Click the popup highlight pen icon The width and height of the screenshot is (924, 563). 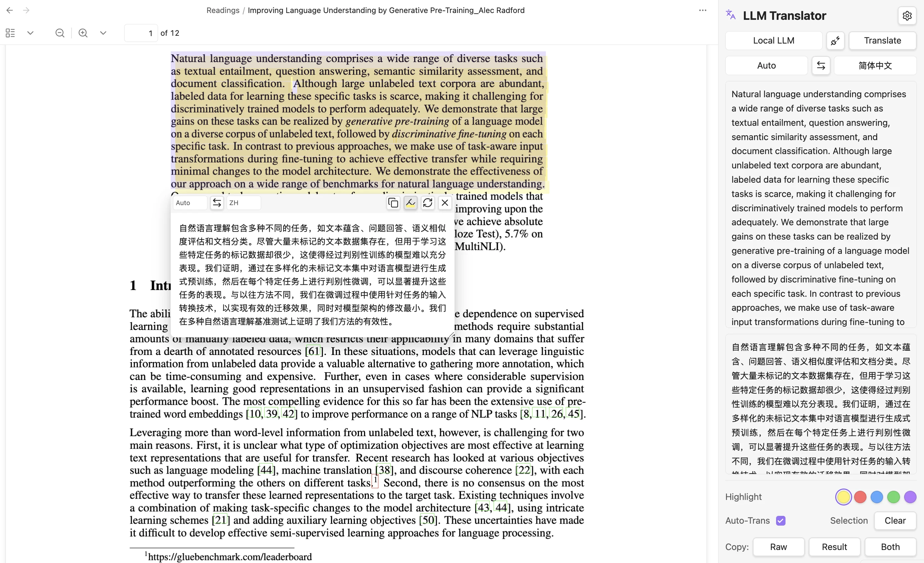coord(410,203)
